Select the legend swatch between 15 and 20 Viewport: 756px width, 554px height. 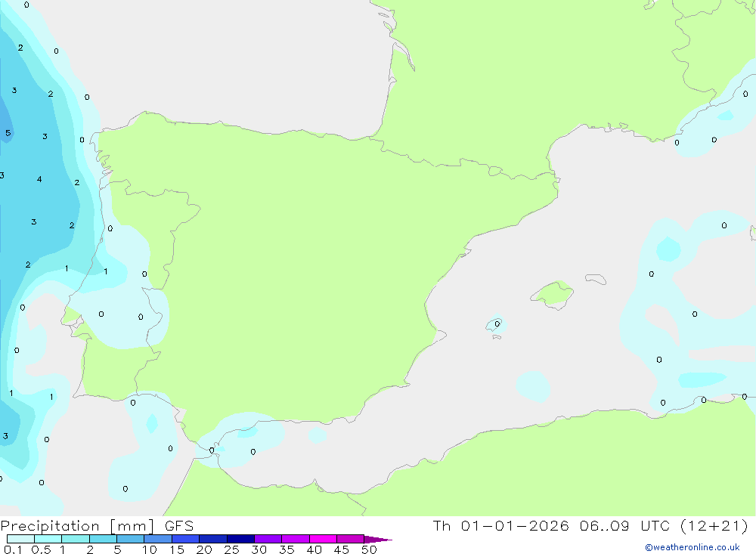(x=185, y=539)
